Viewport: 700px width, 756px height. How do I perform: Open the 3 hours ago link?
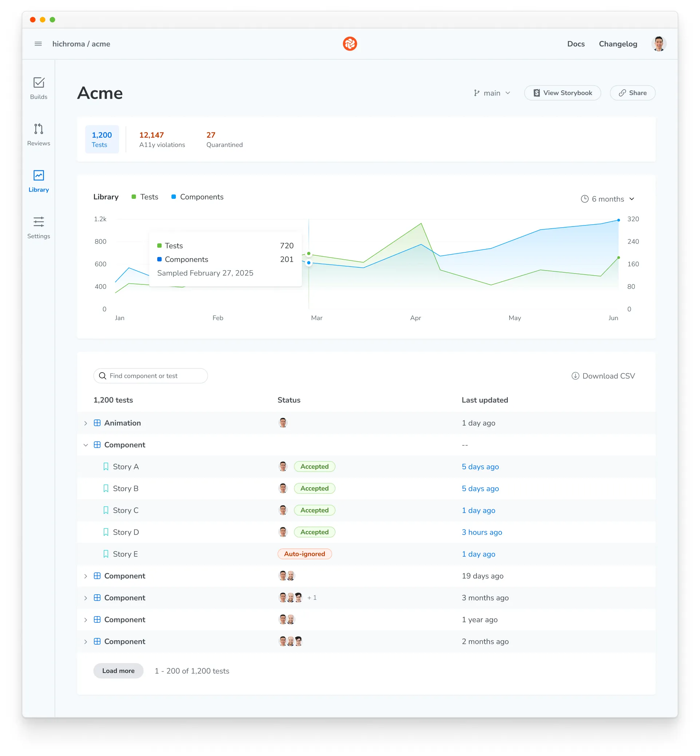point(482,532)
